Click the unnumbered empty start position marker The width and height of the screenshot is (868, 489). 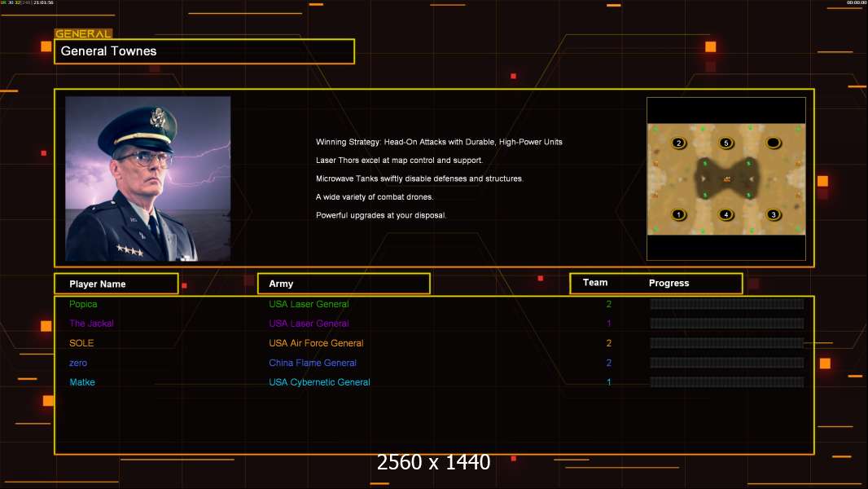click(774, 143)
